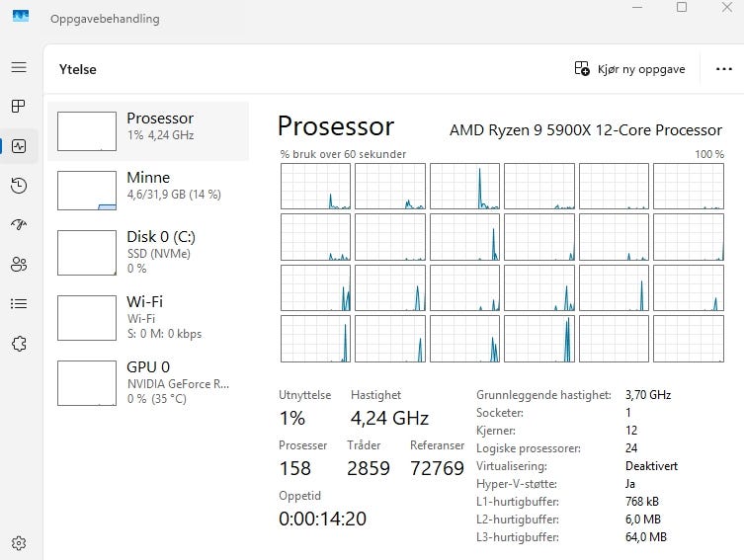Click the Ytelse page heading
744x560 pixels.
pos(78,69)
